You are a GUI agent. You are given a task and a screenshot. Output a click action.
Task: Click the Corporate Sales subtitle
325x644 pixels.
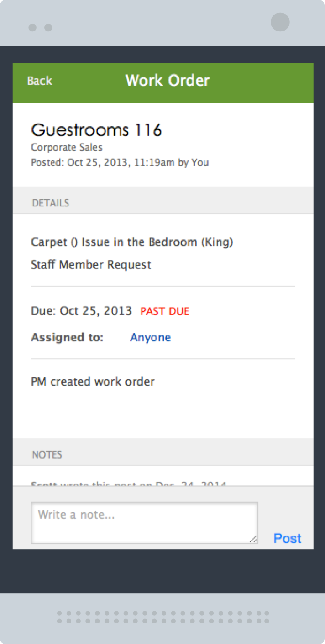pos(67,148)
